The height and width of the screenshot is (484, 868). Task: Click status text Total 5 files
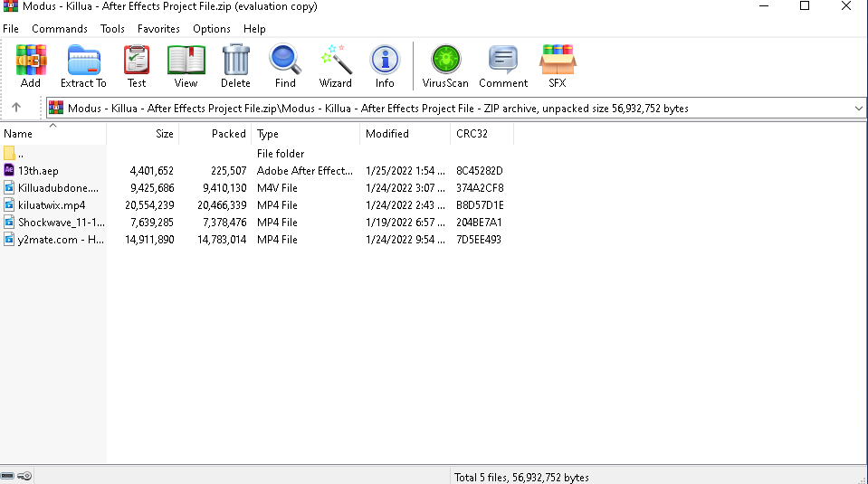pyautogui.click(x=521, y=478)
